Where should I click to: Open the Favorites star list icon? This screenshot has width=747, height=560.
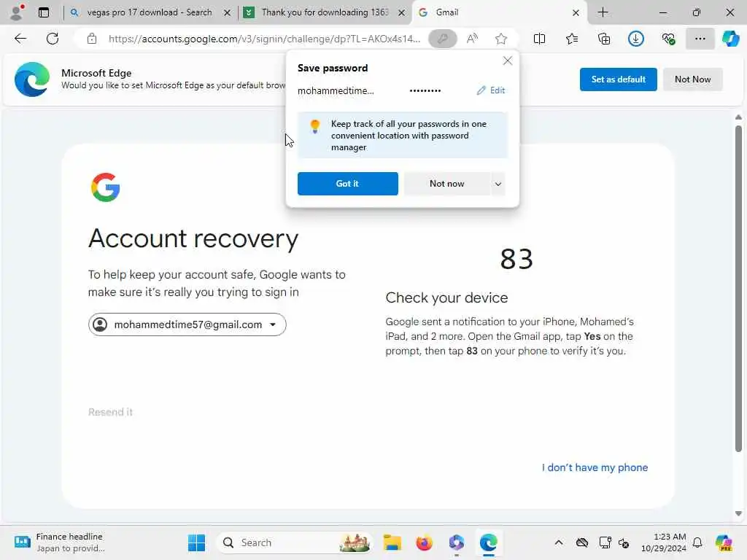click(x=572, y=39)
